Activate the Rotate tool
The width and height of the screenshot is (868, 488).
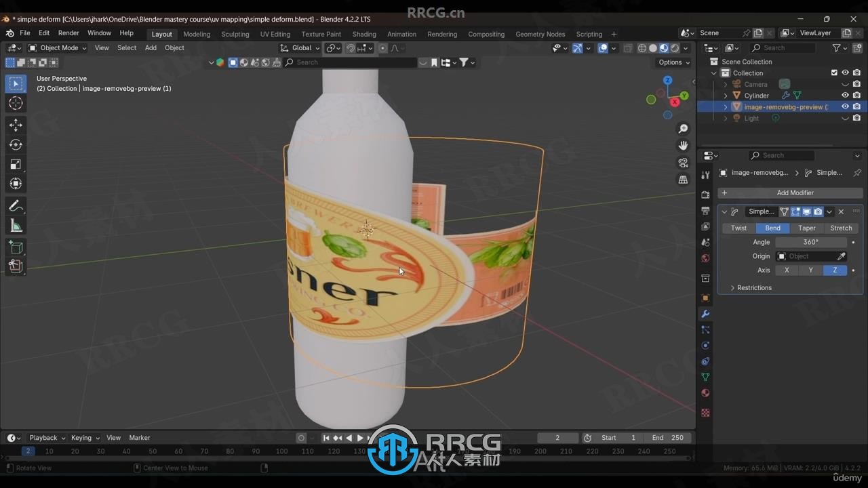click(16, 144)
